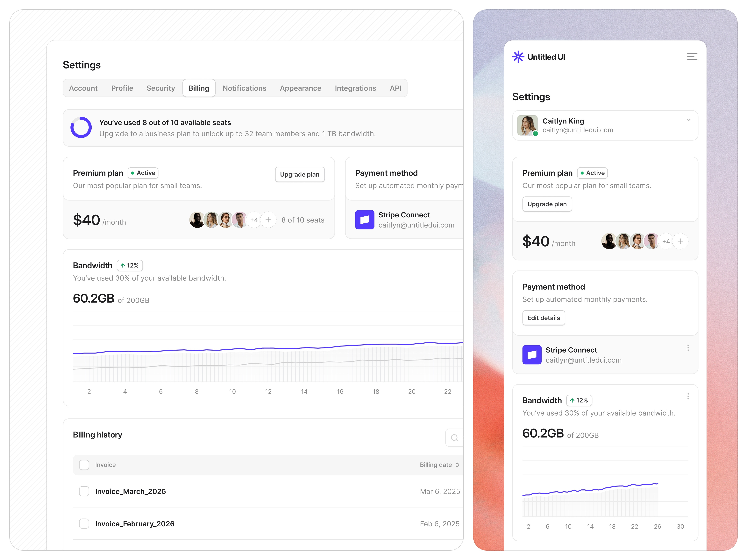Click first team avatar in desktop plan card
The image size is (747, 560).
tap(197, 220)
